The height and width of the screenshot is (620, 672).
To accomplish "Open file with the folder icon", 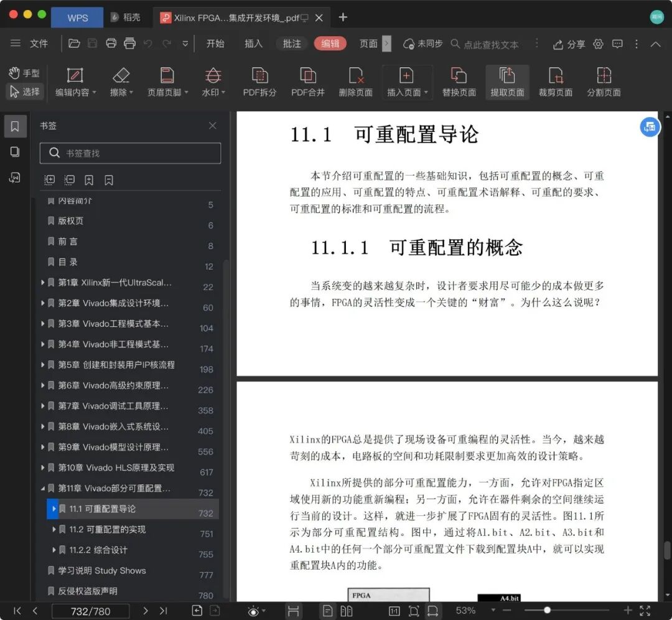I will [x=74, y=44].
